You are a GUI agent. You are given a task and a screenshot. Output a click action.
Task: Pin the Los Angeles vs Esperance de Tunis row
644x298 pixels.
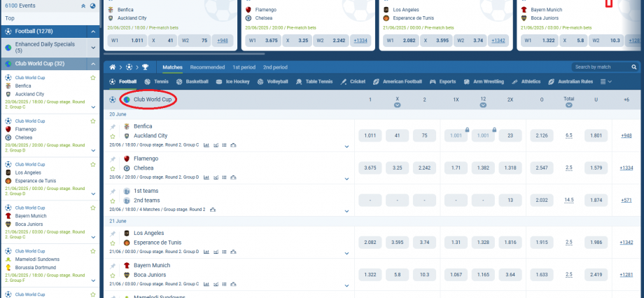(113, 233)
